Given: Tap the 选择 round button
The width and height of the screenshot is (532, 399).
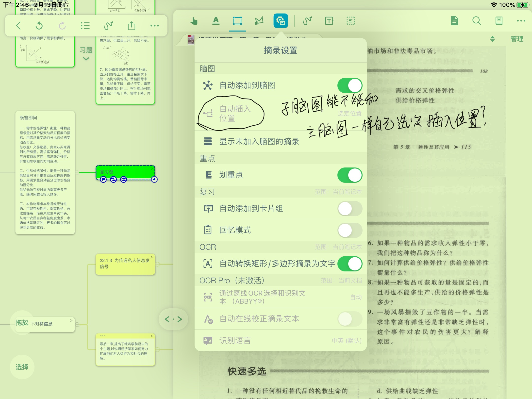Looking at the screenshot, I should (x=22, y=367).
